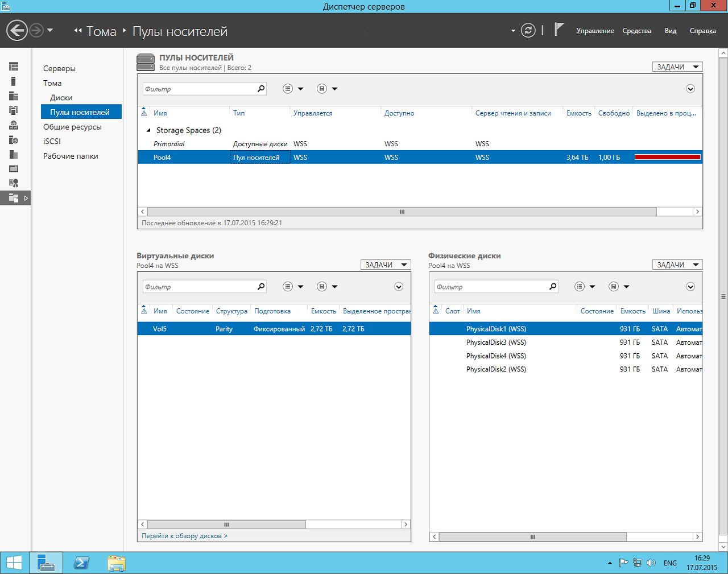Collapse the Storage Spaces group
728x574 pixels.
click(148, 130)
